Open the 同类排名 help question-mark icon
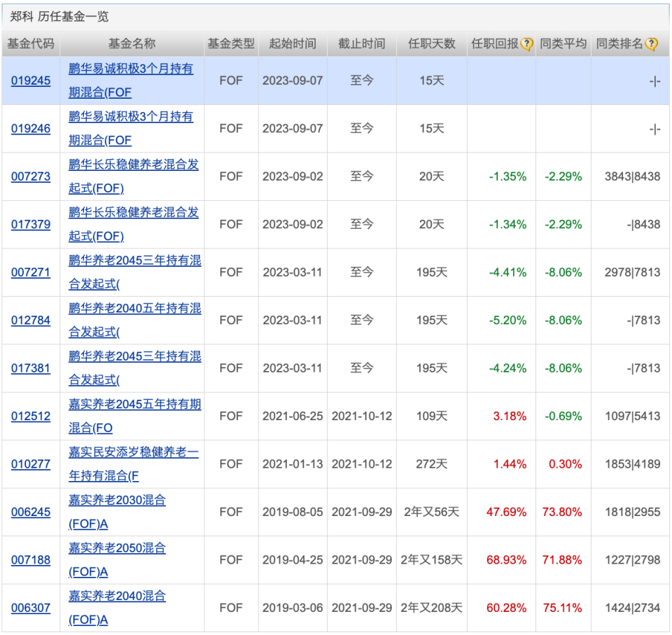The height and width of the screenshot is (635, 672). (652, 43)
